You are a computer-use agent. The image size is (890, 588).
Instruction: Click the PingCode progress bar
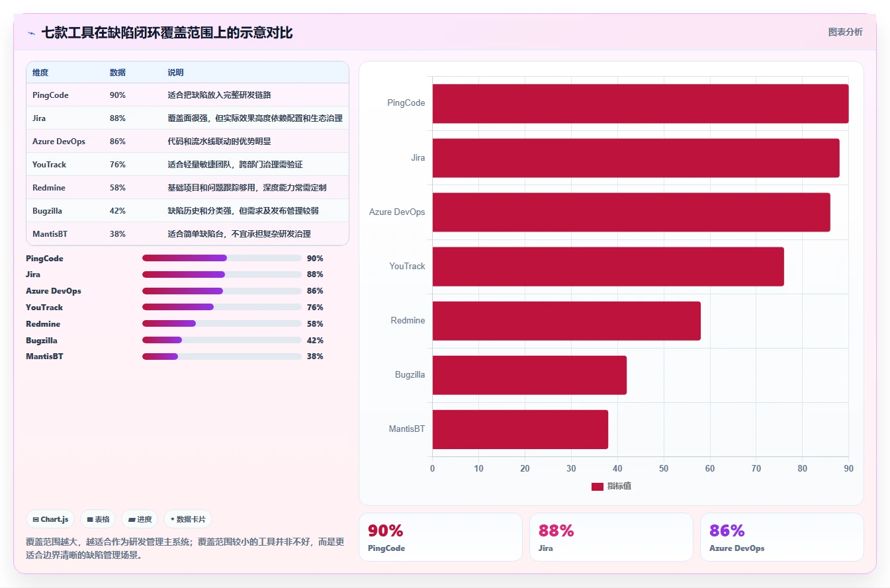tap(222, 258)
